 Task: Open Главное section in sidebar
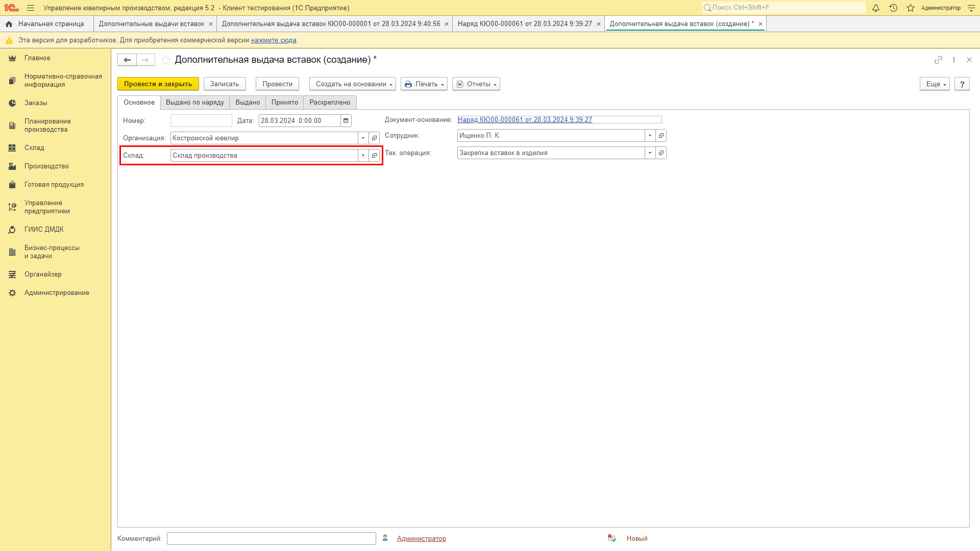tap(56, 58)
